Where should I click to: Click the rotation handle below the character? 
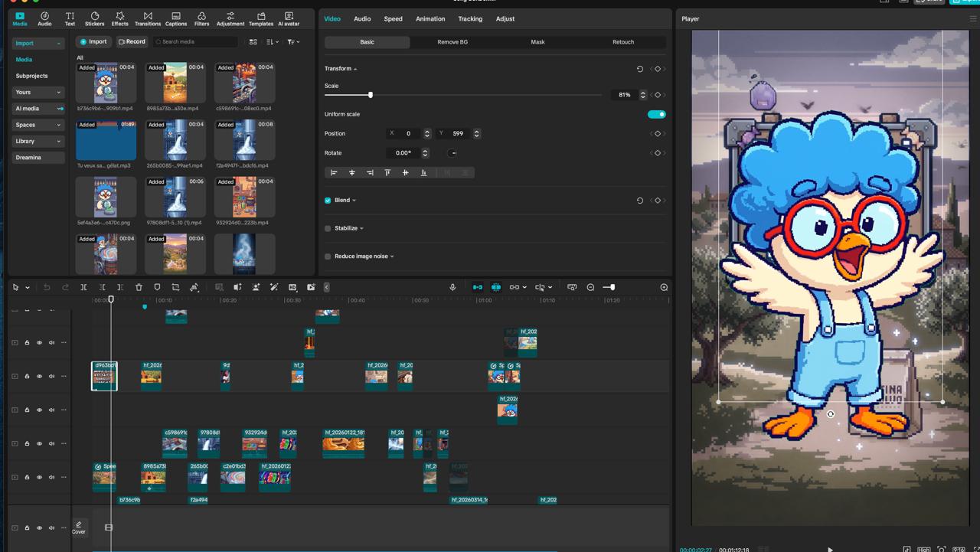831,414
